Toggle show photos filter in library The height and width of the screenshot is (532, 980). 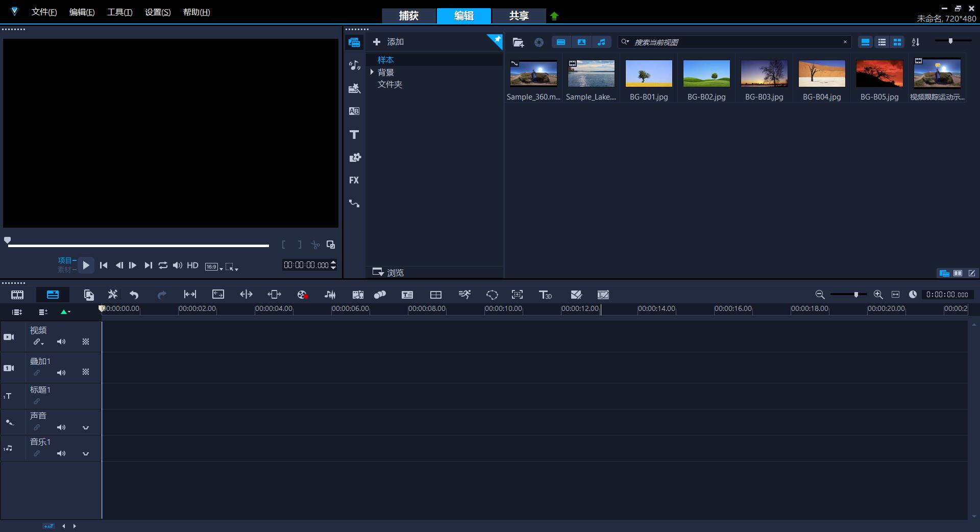[581, 42]
